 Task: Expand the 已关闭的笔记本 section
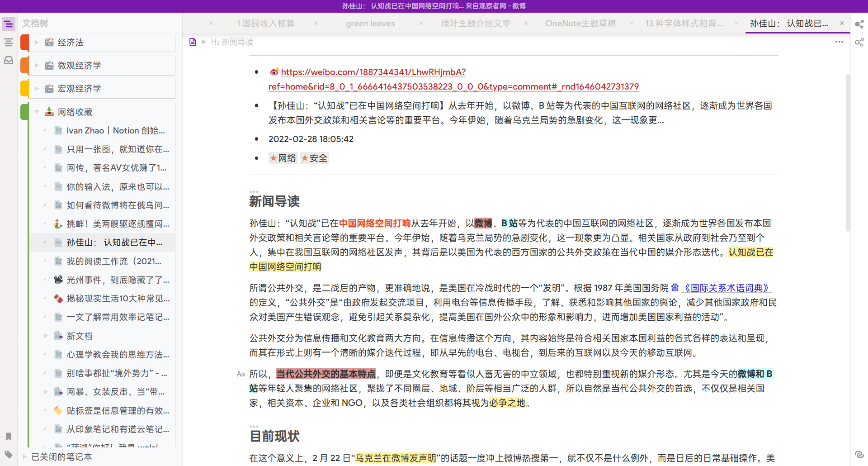(x=25, y=457)
